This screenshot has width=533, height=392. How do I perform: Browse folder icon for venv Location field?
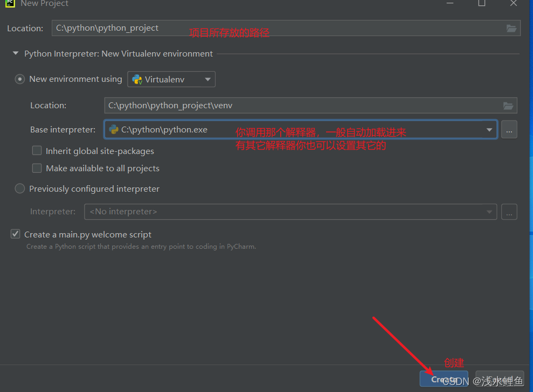(508, 106)
